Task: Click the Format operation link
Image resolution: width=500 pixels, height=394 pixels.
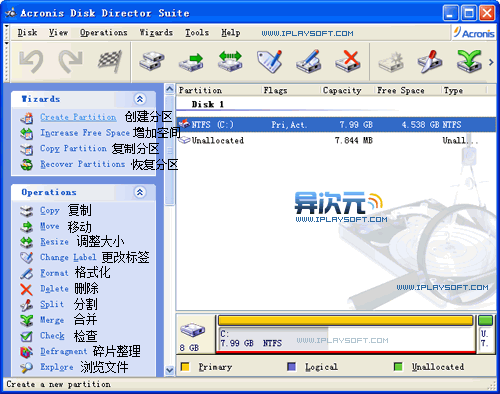Action: 54,273
